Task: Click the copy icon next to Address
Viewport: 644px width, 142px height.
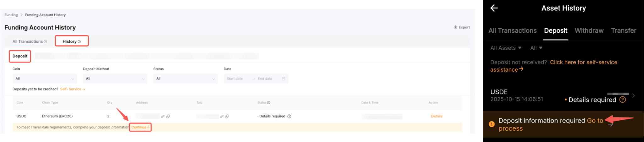Action: [168, 116]
